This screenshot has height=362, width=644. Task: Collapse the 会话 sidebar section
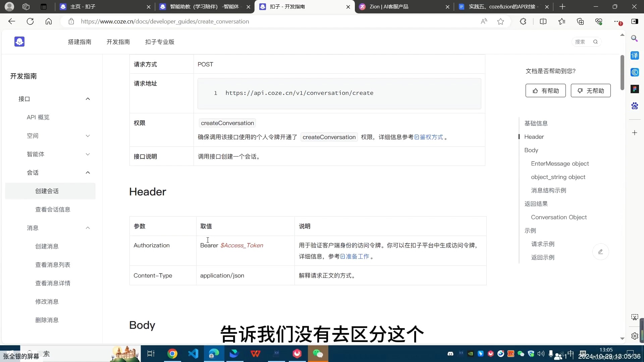coord(88,173)
